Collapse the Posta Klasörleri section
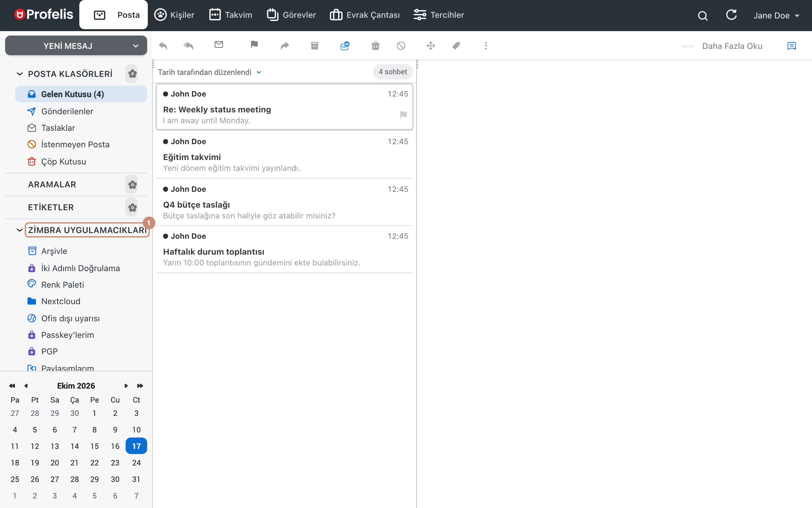This screenshot has height=508, width=812. [19, 74]
